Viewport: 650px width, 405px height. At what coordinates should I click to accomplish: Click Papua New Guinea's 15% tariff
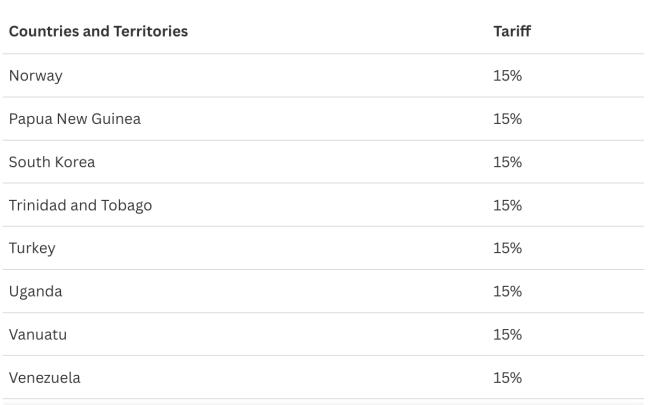point(507,119)
